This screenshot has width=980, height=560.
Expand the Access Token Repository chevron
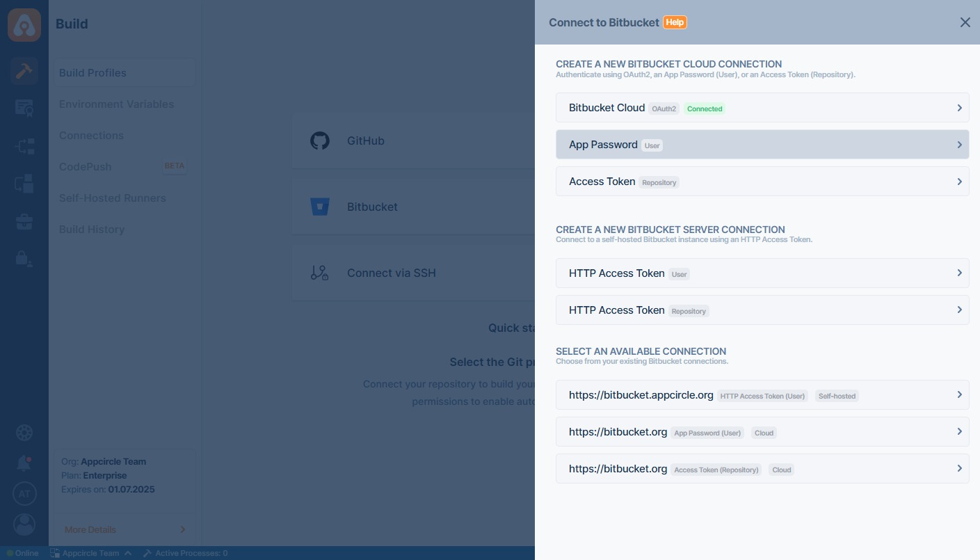[959, 182]
